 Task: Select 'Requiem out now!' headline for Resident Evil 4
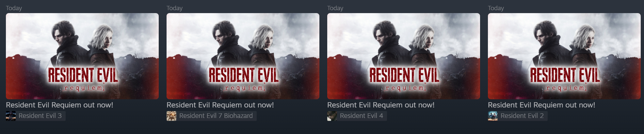[x=381, y=105]
